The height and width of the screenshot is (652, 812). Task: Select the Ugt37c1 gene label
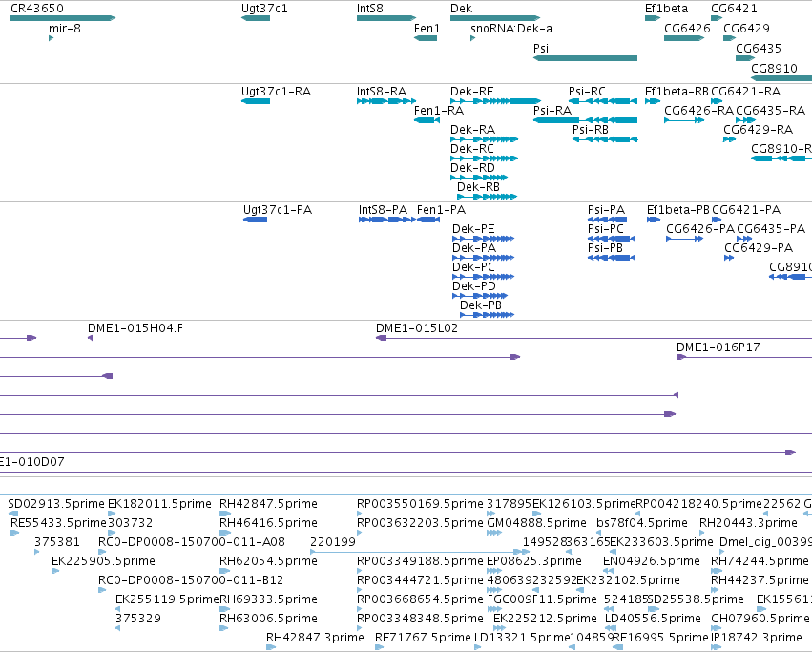click(x=264, y=9)
